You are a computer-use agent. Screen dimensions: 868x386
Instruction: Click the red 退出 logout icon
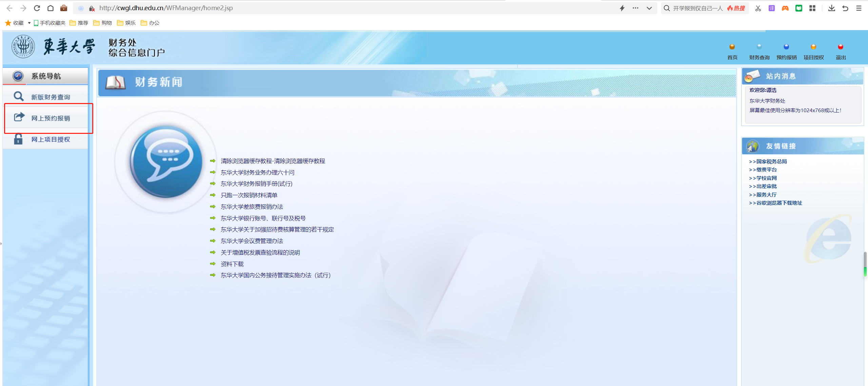[x=841, y=47]
